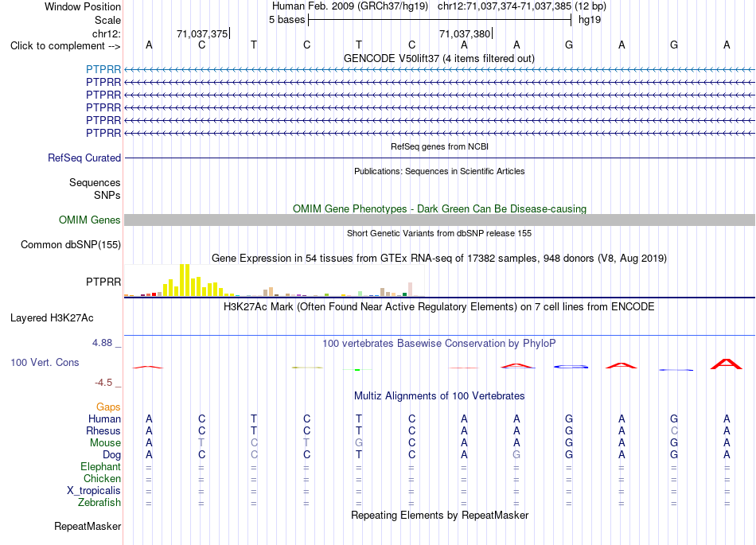The width and height of the screenshot is (756, 545).
Task: Click the 'hg19' label beside scale bar
Action: pos(590,20)
